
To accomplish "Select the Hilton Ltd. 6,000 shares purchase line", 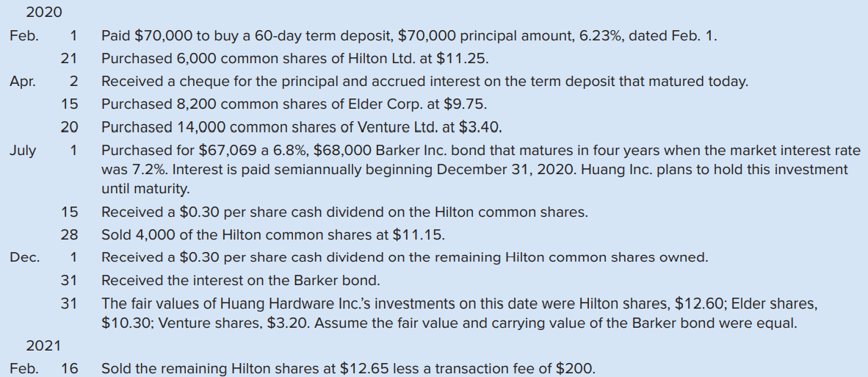I will [294, 60].
